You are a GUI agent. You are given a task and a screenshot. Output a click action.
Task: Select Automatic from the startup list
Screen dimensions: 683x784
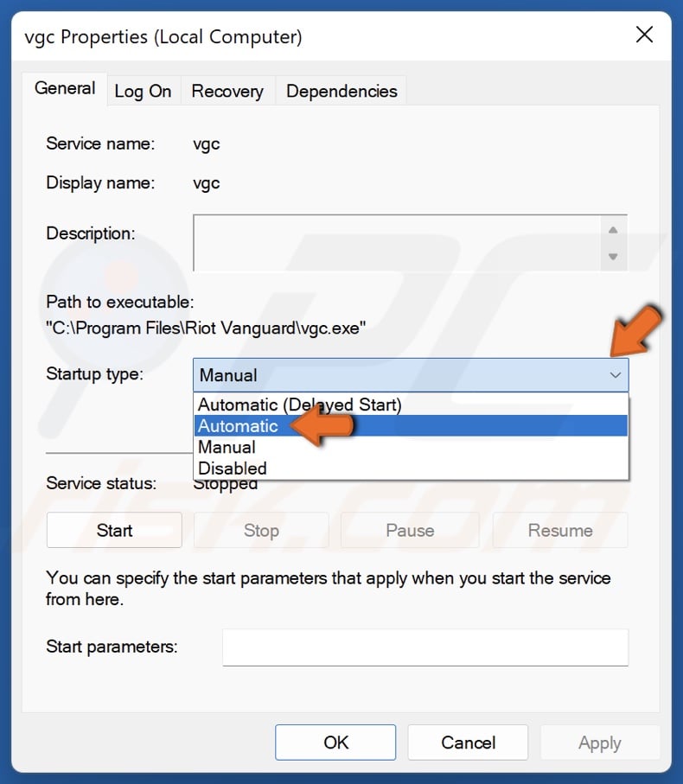coord(239,425)
